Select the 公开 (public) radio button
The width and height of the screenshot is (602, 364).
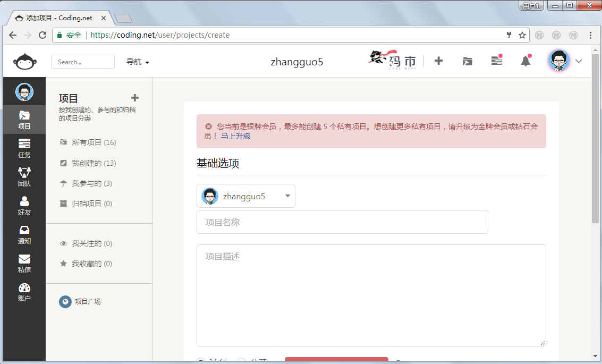tap(241, 361)
